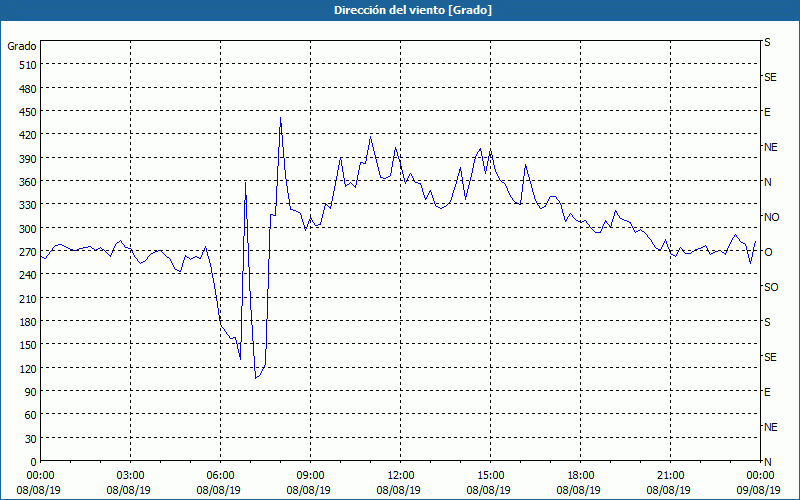Click the 'N' compass label level with 360
This screenshot has width=800, height=500.
tap(767, 182)
